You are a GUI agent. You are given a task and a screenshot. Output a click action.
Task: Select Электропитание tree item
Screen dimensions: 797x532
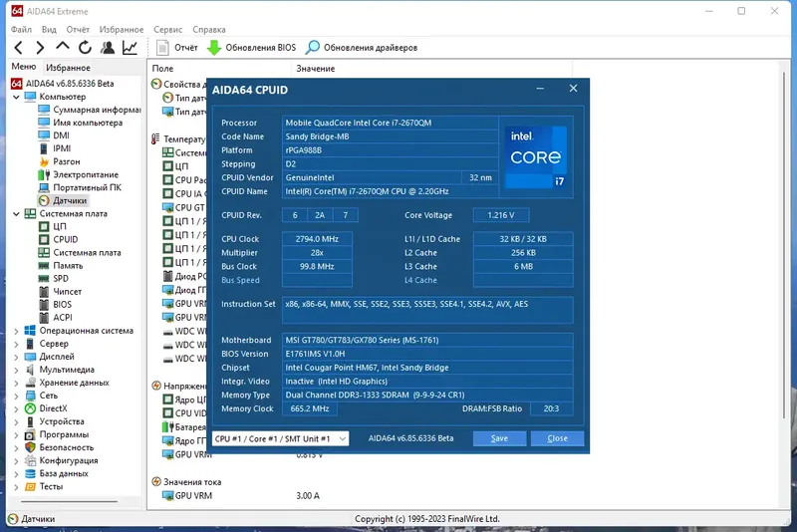point(79,174)
